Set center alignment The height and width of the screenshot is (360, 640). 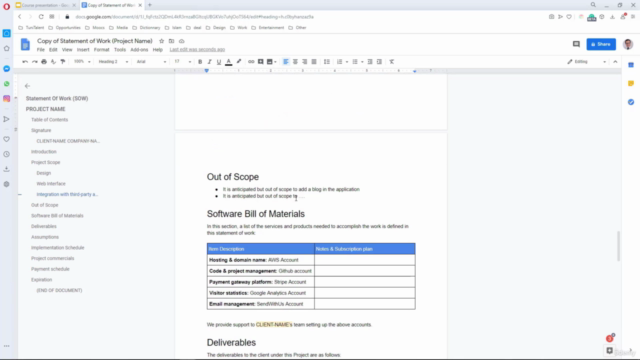click(x=295, y=62)
